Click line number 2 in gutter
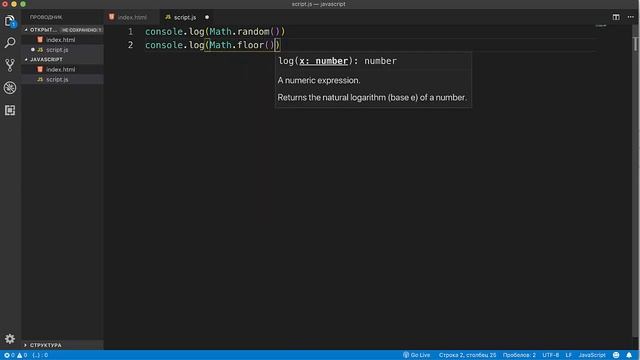The image size is (640, 360). (x=130, y=45)
